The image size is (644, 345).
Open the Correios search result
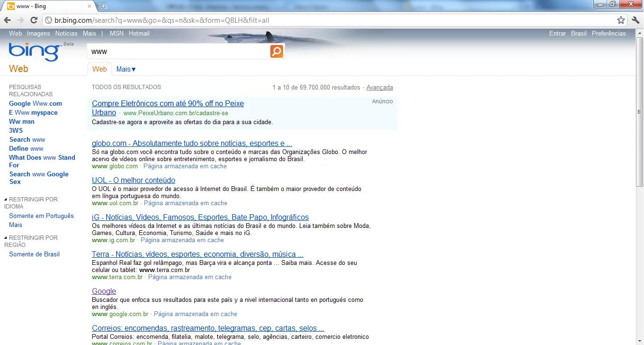[208, 328]
